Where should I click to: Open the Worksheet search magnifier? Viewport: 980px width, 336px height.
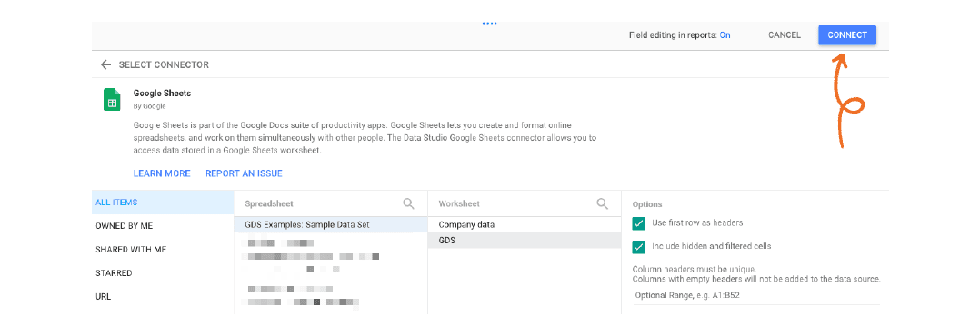tap(603, 203)
